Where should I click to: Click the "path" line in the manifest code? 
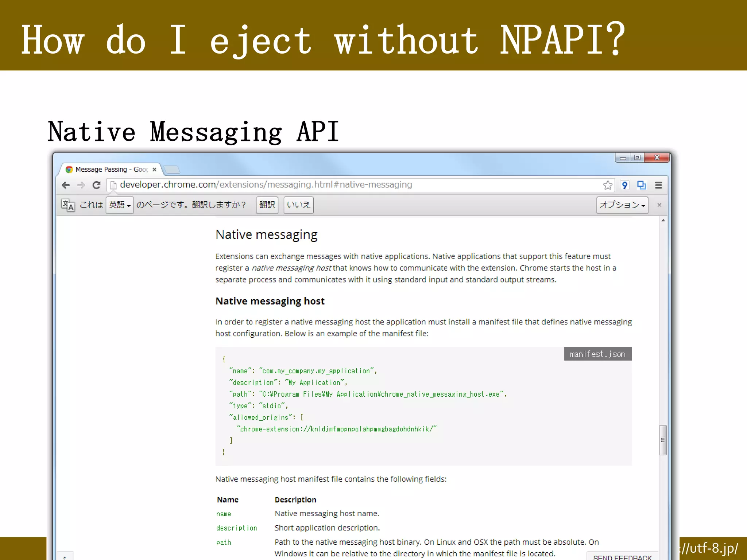pos(368,394)
